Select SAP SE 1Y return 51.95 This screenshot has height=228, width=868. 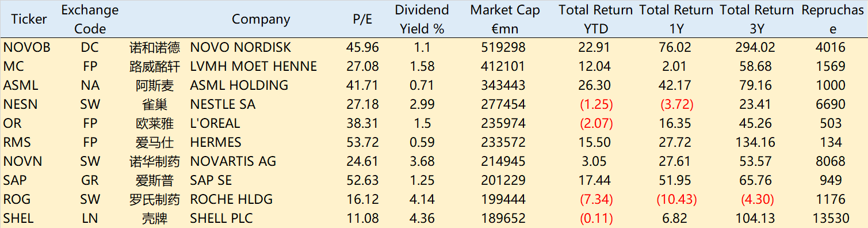(x=676, y=180)
